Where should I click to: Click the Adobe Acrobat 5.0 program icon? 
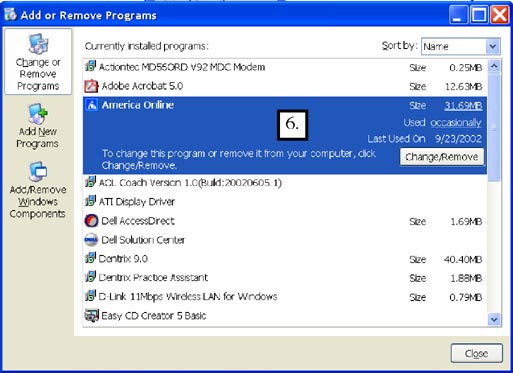(x=91, y=86)
